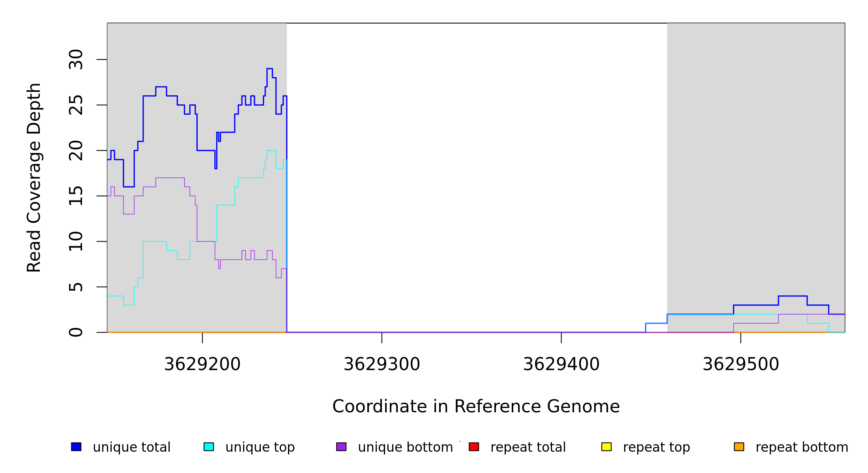Click the "Coordinate in Reference Genome" axis title
The image size is (868, 473).
tap(476, 407)
